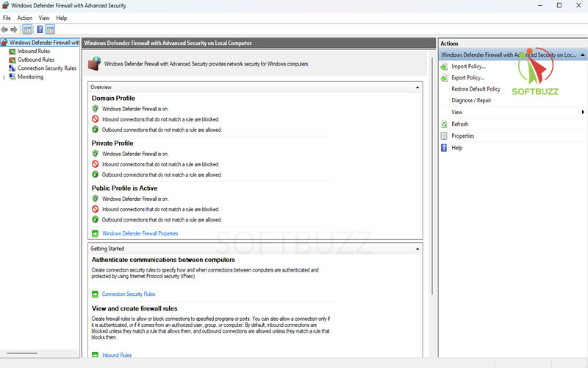Click the center pane vertical scrollbar
This screenshot has height=368, width=588.
(x=432, y=176)
